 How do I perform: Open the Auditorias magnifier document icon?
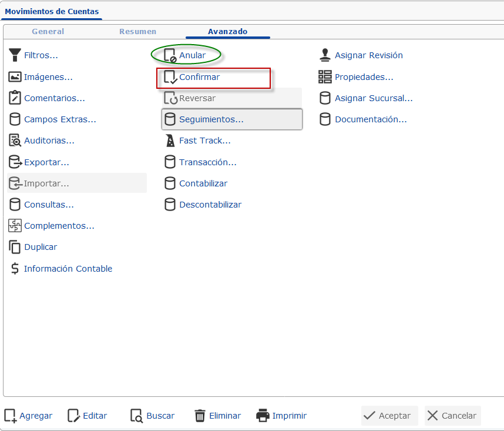[15, 141]
